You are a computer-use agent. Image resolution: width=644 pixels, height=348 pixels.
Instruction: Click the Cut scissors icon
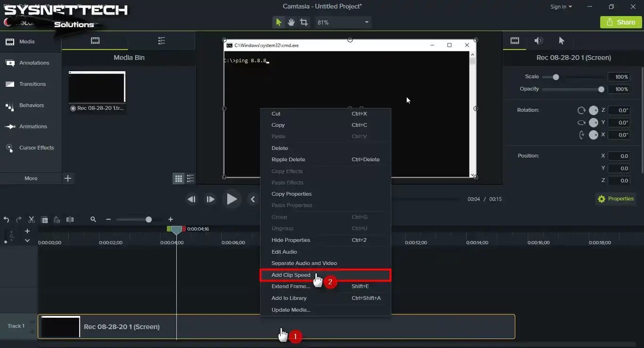coord(32,220)
